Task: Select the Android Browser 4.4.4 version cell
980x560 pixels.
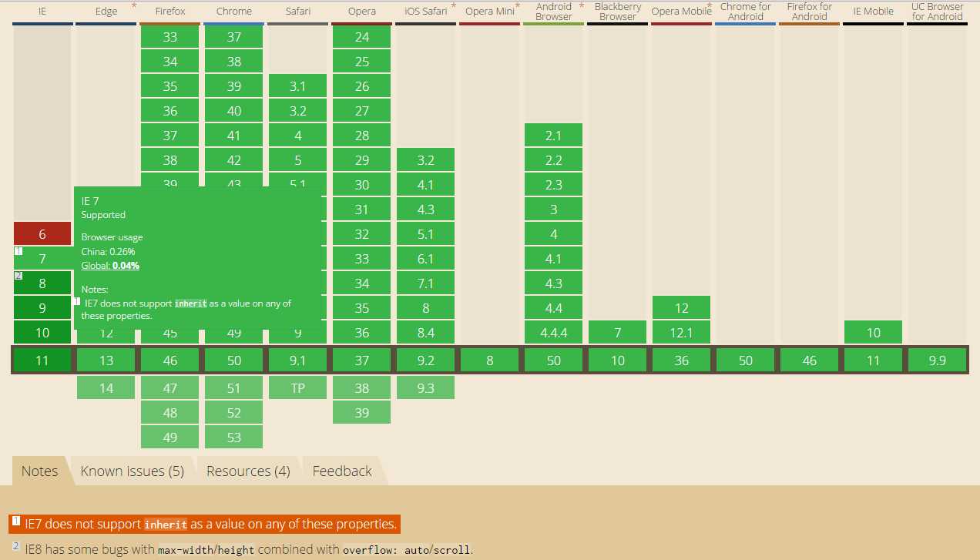Action: pos(554,333)
